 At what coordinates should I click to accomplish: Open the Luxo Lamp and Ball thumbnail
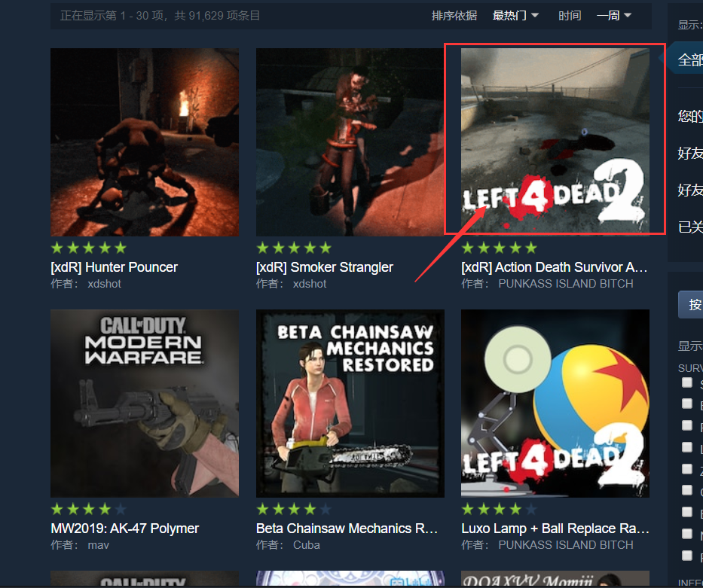[x=555, y=404]
